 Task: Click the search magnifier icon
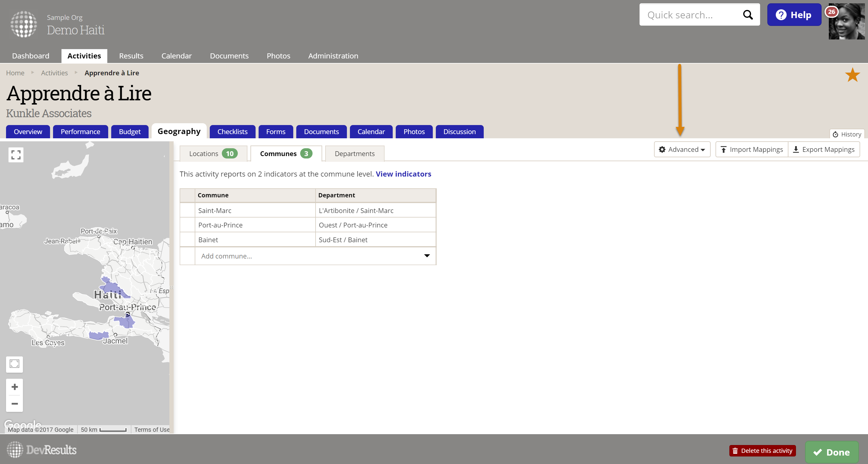coord(748,15)
